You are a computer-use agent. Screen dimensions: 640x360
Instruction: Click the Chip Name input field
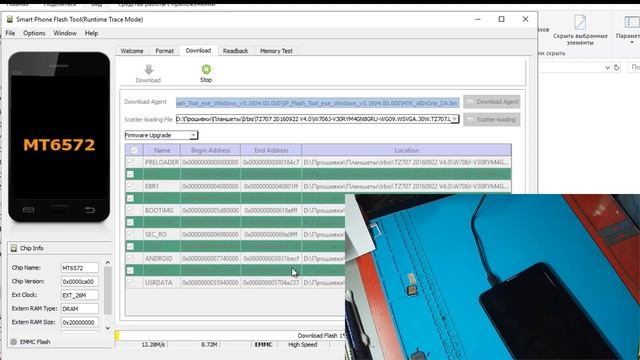click(80, 268)
